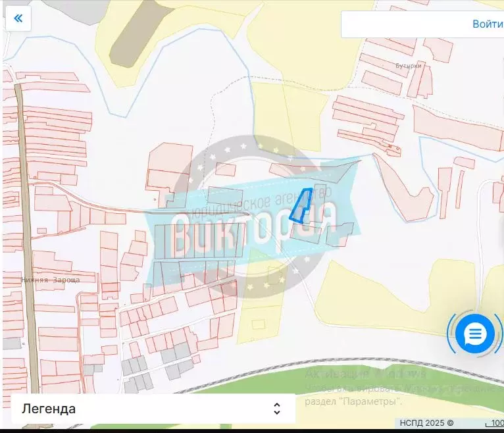This screenshot has height=433, width=504.
Task: Click the Бутырки map label
Action: point(408,66)
